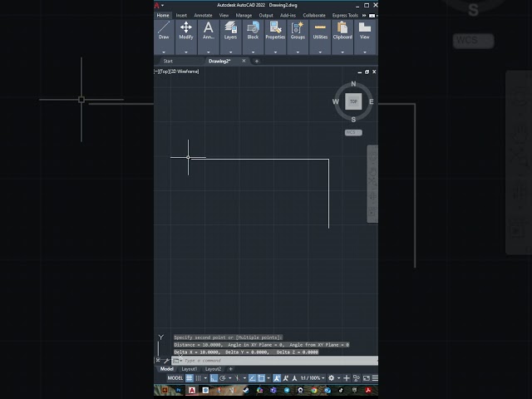The image size is (532, 399).
Task: Open the Block ribbon panel
Action: (x=253, y=37)
